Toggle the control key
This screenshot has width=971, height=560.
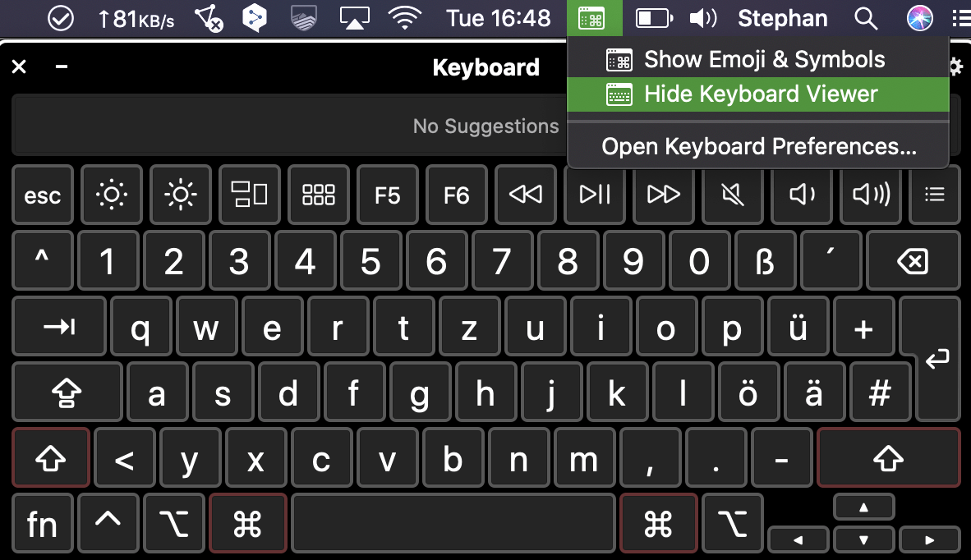coord(108,524)
